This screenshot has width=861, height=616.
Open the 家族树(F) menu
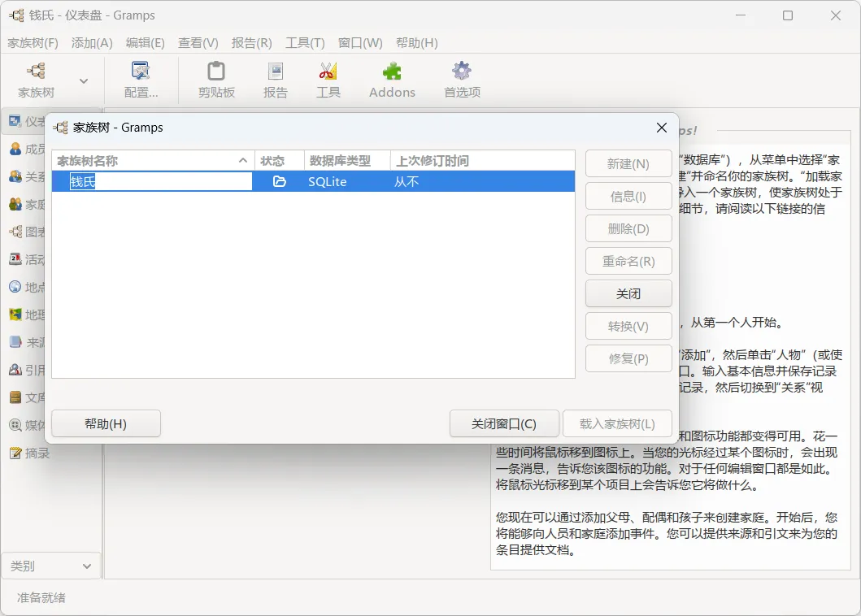[x=33, y=43]
